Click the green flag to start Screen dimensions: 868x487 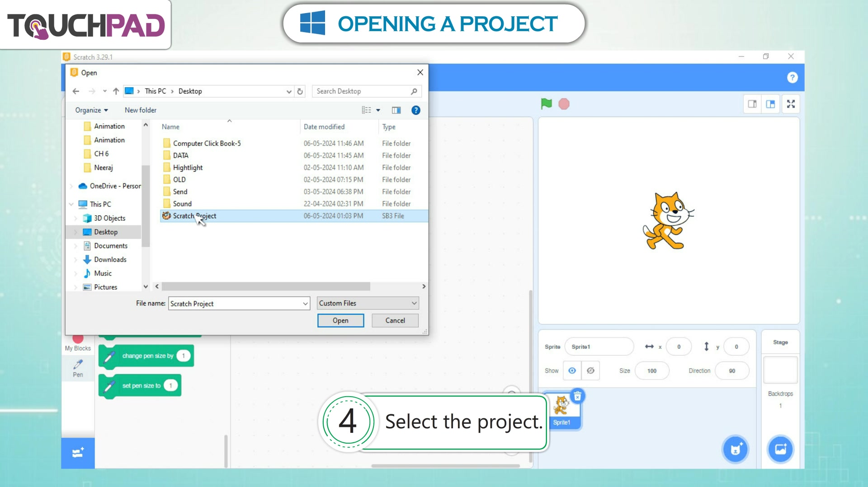click(x=546, y=104)
